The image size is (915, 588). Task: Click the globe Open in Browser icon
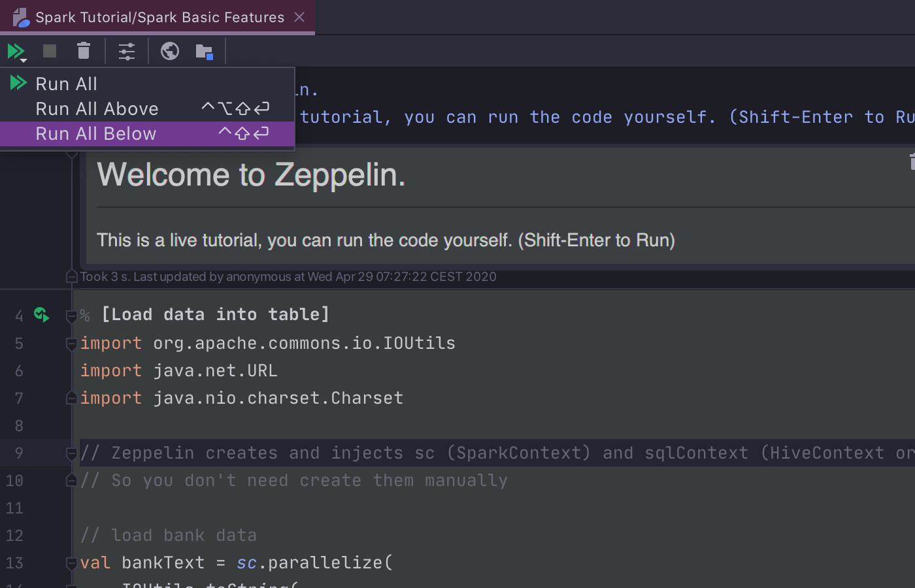pyautogui.click(x=170, y=51)
